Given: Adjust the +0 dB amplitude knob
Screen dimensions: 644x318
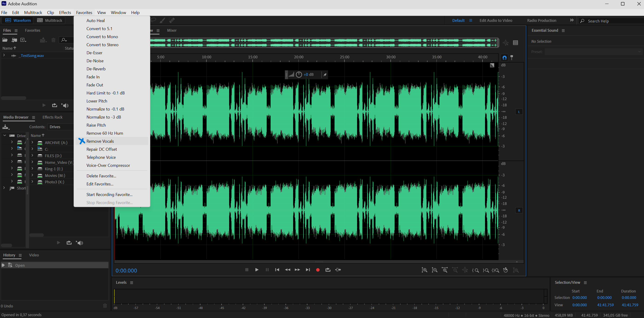Looking at the screenshot, I should click(x=299, y=75).
